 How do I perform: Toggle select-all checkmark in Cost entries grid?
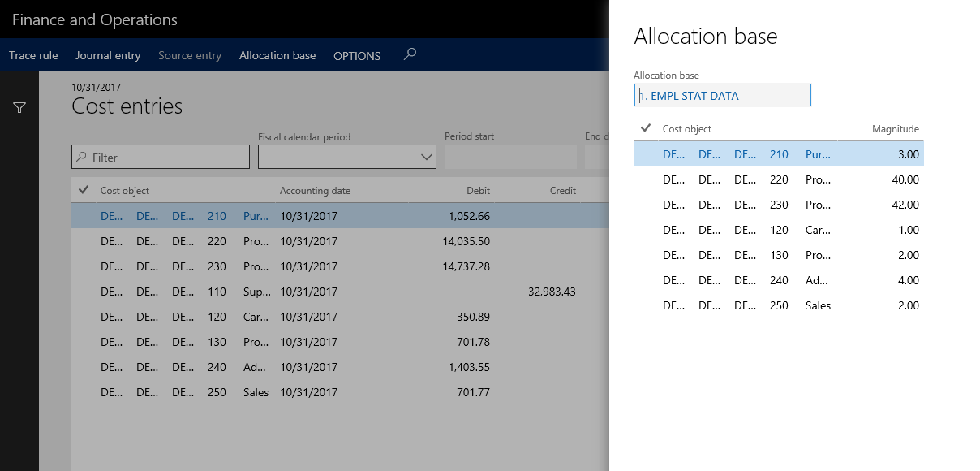pyautogui.click(x=83, y=190)
